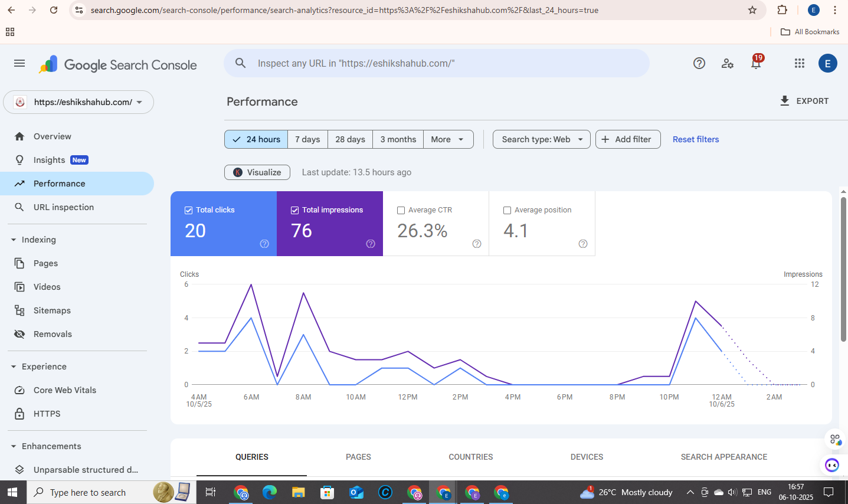
Task: Switch to the Pages tab
Action: (x=358, y=457)
